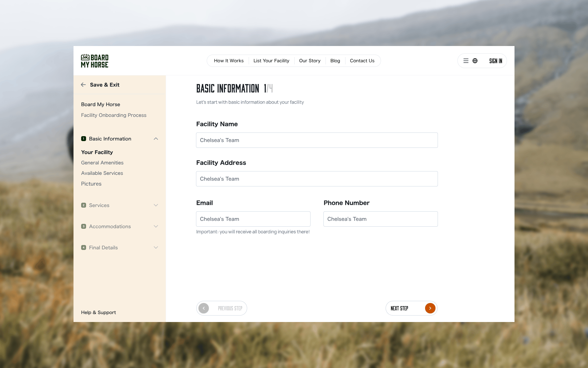Image resolution: width=588 pixels, height=368 pixels.
Task: Click the orange next step arrow
Action: coord(430,308)
